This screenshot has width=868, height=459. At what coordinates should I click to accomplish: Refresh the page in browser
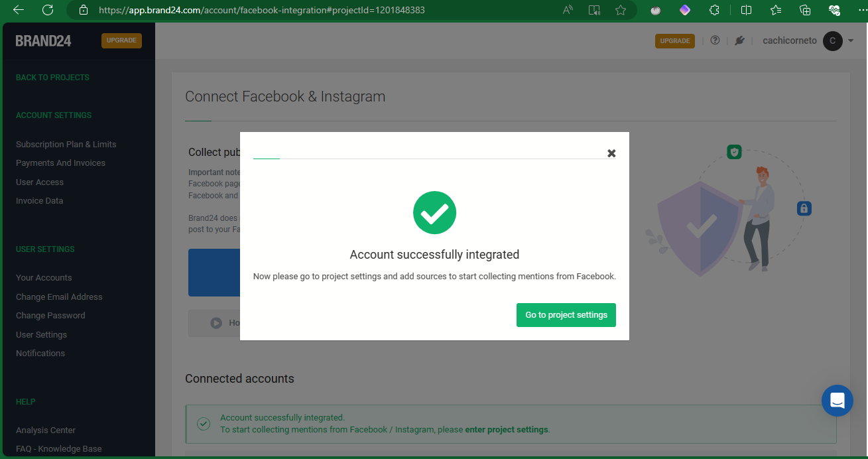[48, 10]
